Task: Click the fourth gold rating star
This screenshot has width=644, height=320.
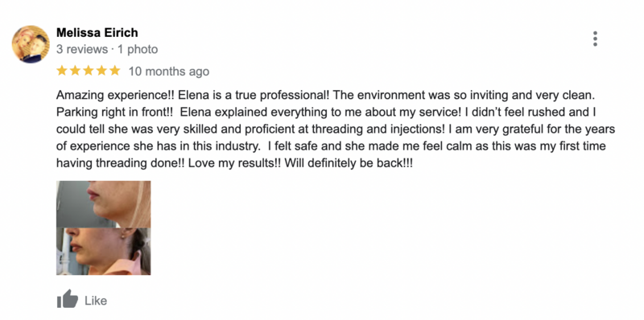Action: pyautogui.click(x=102, y=71)
